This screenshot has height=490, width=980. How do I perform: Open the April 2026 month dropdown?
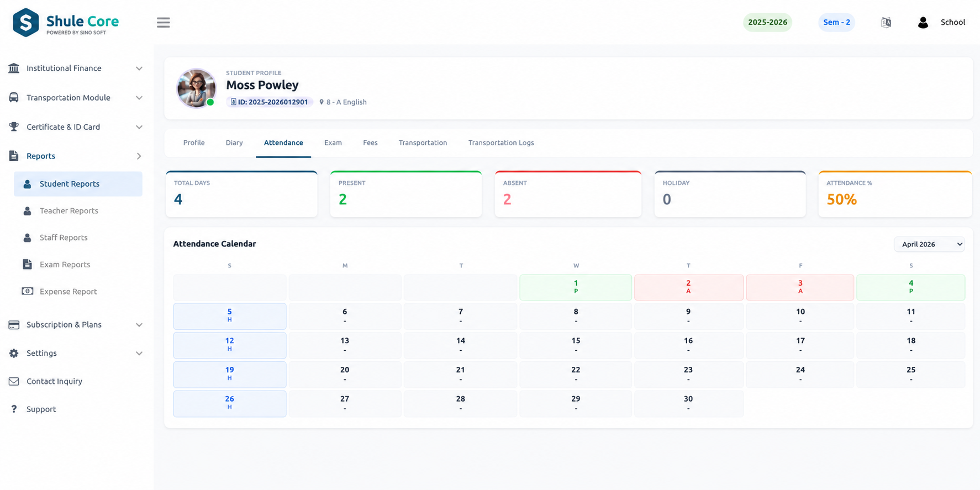pos(929,244)
